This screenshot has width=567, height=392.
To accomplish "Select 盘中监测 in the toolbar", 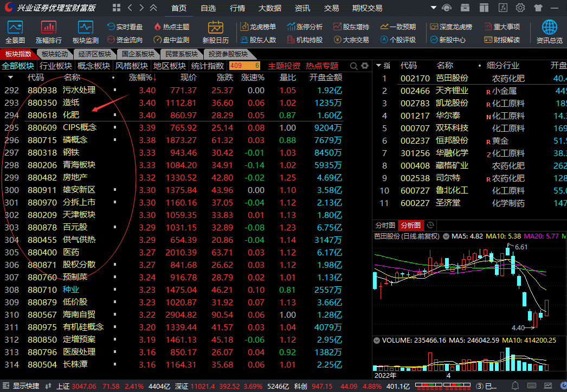I will pos(171,40).
